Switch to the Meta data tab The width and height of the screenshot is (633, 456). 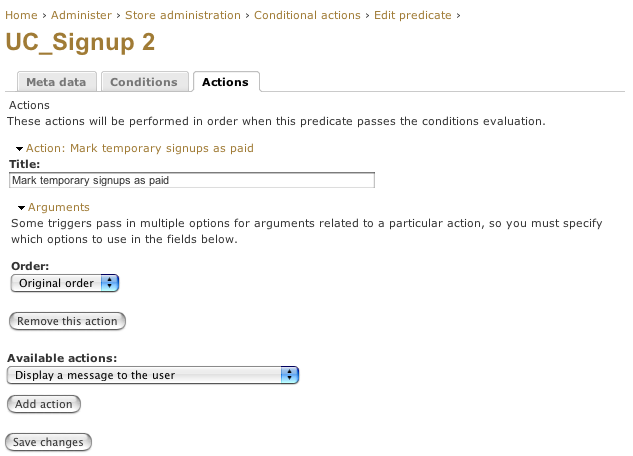coord(57,82)
